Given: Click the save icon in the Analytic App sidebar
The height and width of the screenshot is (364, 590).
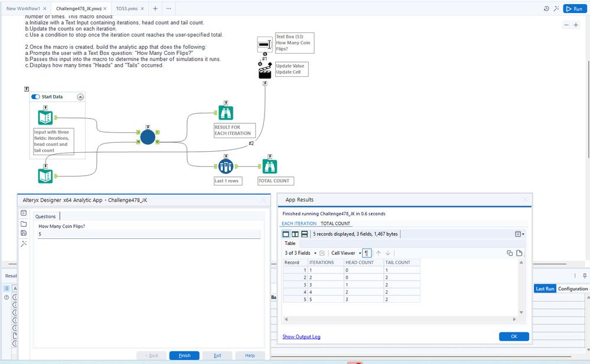Looking at the screenshot, I should pyautogui.click(x=24, y=233).
